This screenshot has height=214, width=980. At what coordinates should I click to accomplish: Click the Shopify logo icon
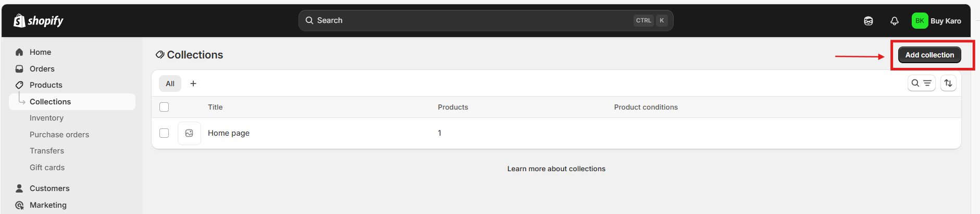19,21
